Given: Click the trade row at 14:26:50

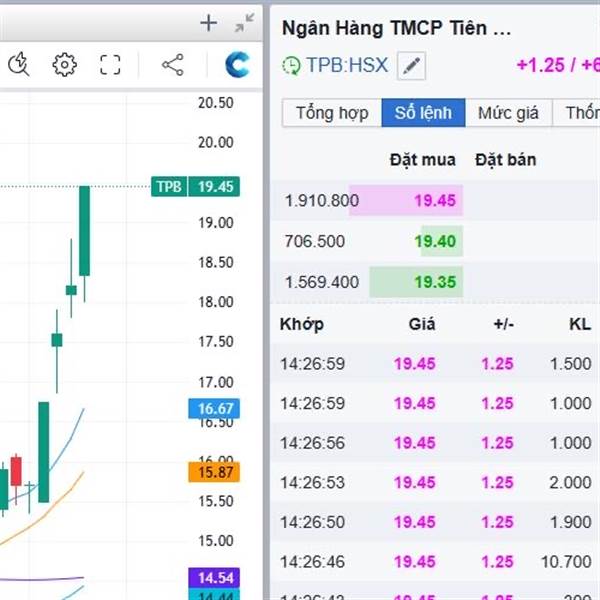Looking at the screenshot, I should click(435, 522).
